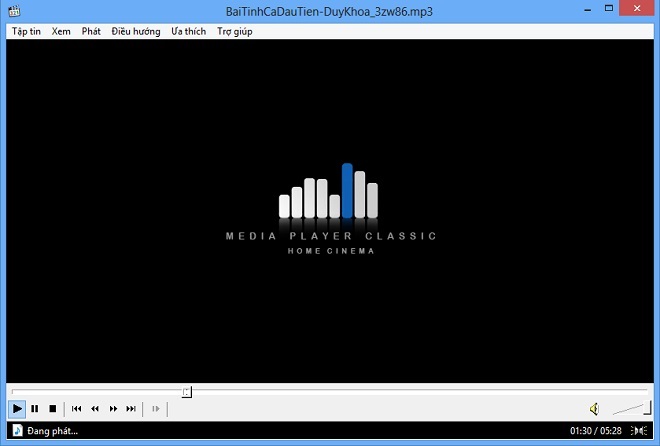Click the Play button
This screenshot has height=446, width=660.
coord(17,409)
